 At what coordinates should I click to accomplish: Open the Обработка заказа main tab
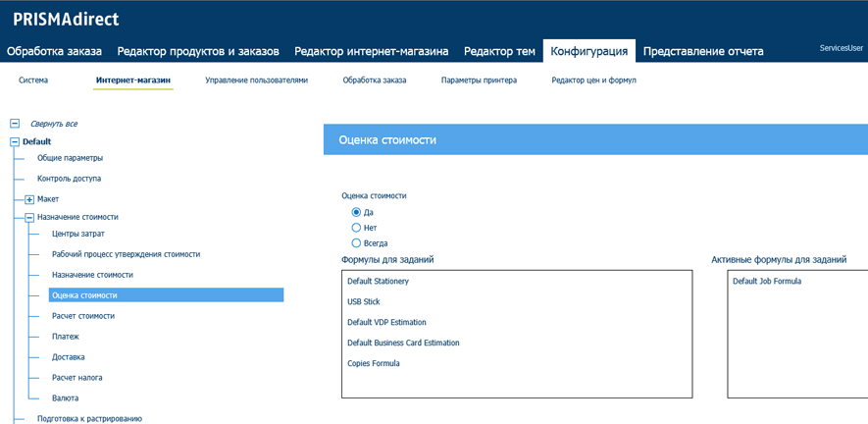55,52
